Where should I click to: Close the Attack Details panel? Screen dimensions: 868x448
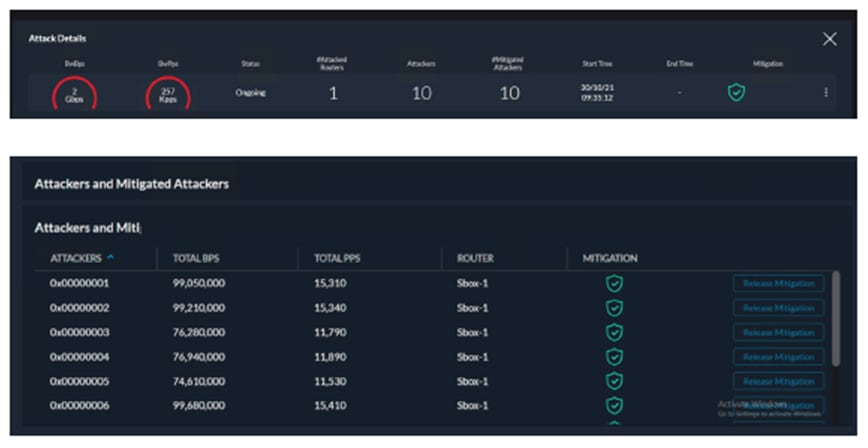pyautogui.click(x=829, y=39)
